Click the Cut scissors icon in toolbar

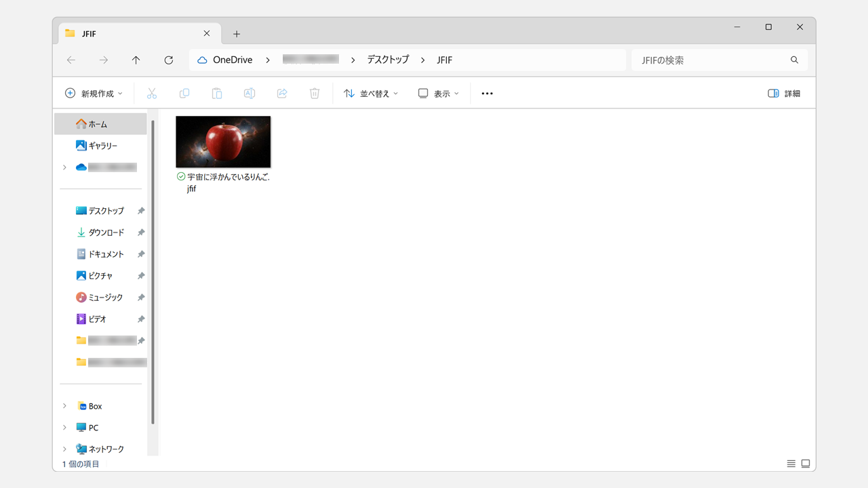point(152,94)
